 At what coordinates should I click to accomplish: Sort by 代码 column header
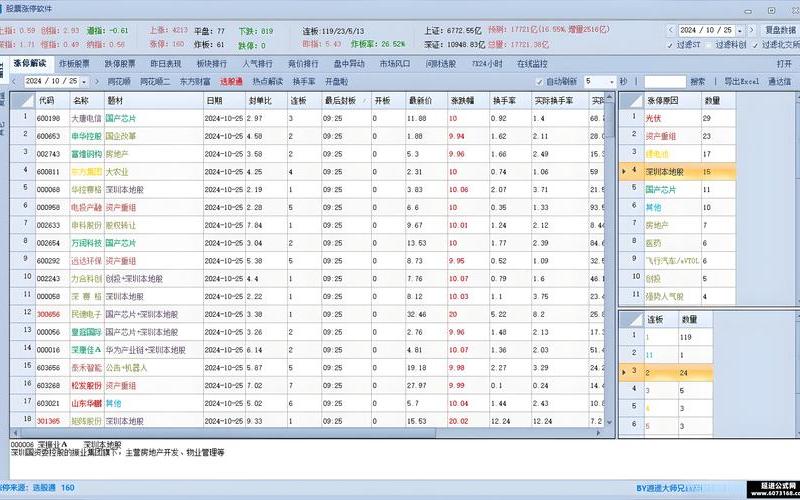pyautogui.click(x=53, y=101)
